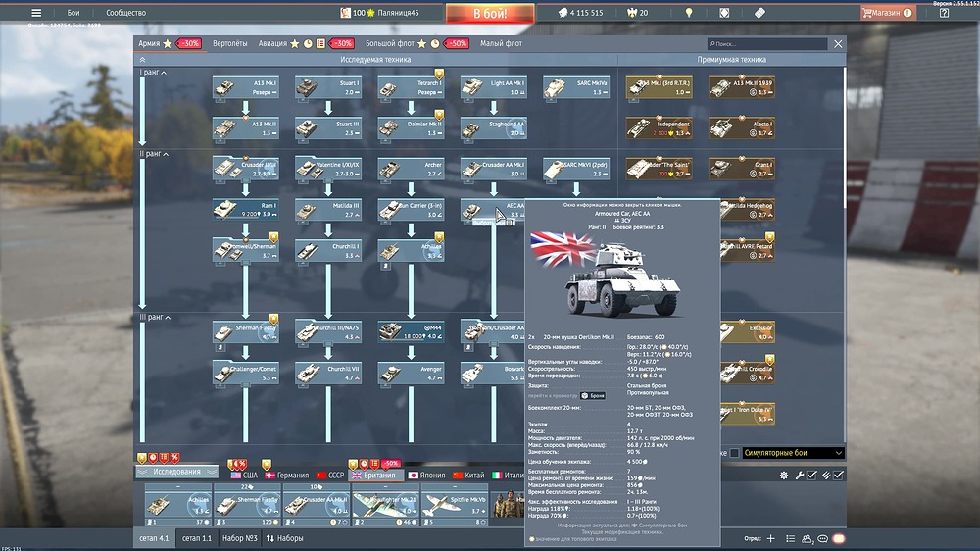Toggle the checkbox left of Симуляторные бои
The image size is (980, 551).
click(x=734, y=453)
